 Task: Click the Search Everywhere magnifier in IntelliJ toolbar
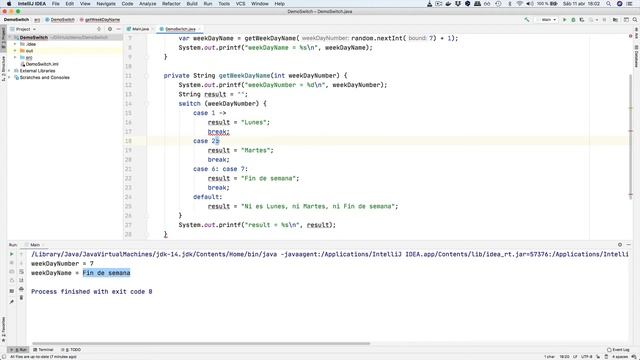[635, 20]
